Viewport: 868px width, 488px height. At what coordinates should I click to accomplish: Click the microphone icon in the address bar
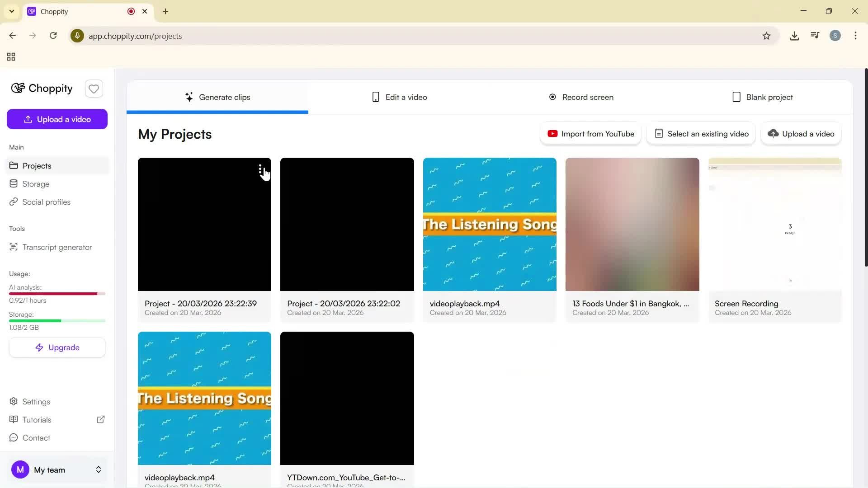click(77, 36)
